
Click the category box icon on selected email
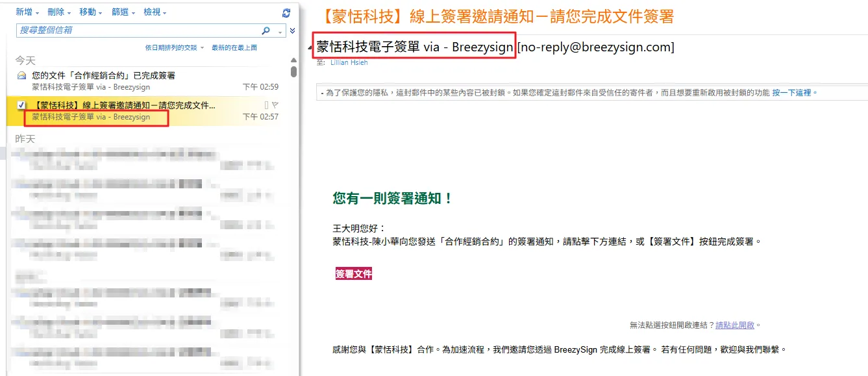(266, 105)
